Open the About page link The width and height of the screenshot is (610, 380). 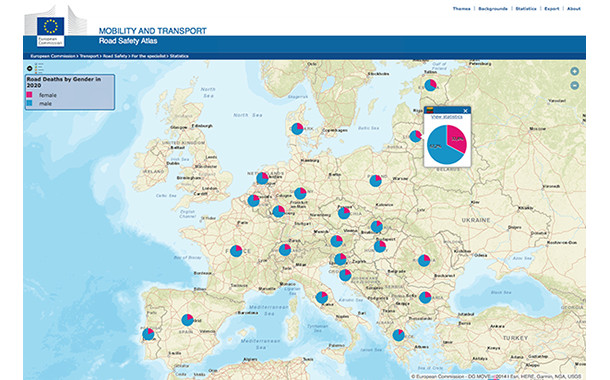pyautogui.click(x=574, y=9)
